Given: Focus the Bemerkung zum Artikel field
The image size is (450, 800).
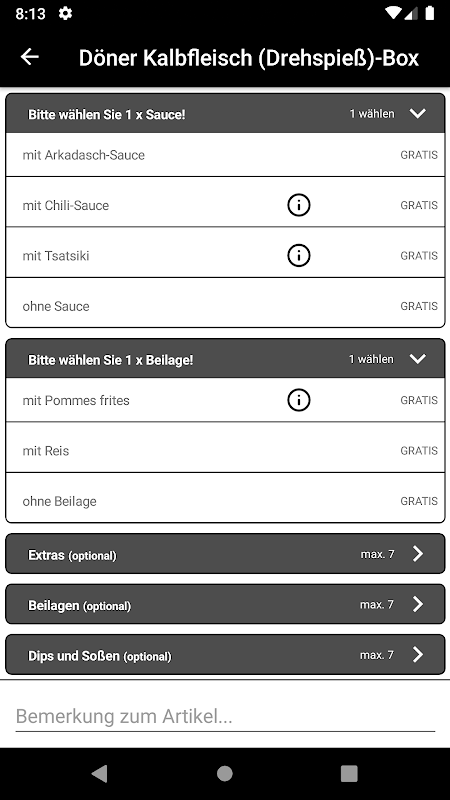Looking at the screenshot, I should pos(225,716).
